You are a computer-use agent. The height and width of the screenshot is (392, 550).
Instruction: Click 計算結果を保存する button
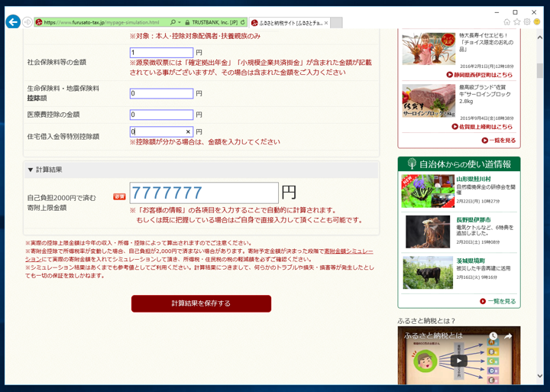(x=201, y=303)
